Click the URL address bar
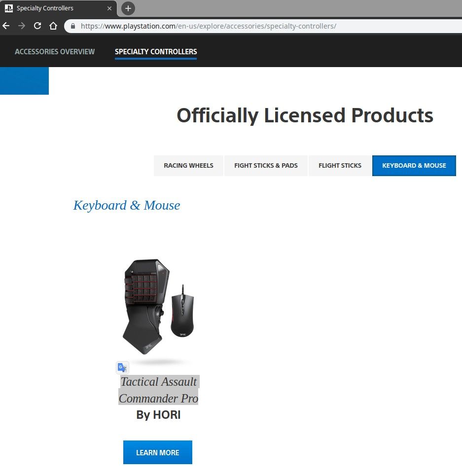 point(263,26)
